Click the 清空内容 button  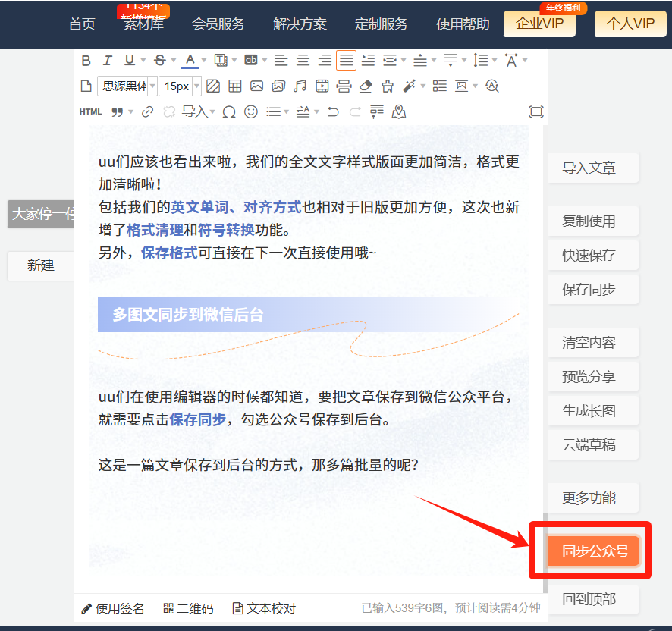pos(594,343)
